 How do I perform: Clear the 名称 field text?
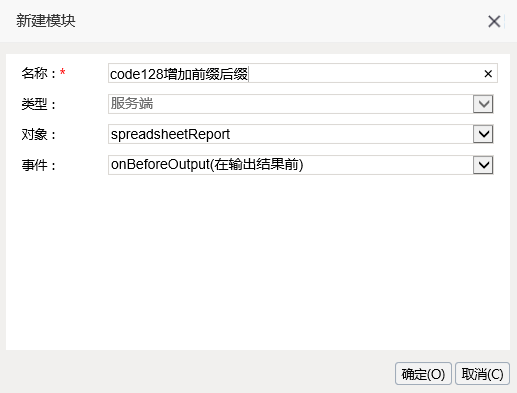(x=488, y=74)
